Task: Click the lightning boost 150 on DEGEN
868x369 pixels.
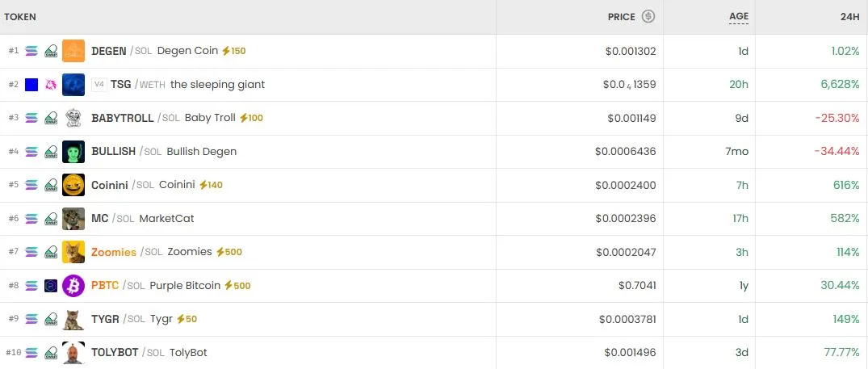Action: pyautogui.click(x=233, y=51)
